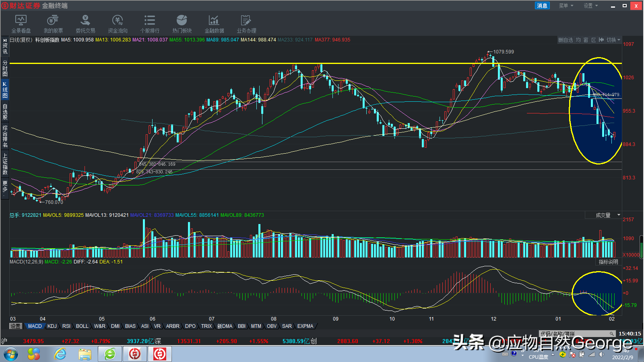Select the 更多 sidebar tab
This screenshot has width=644, height=362.
tap(5, 188)
